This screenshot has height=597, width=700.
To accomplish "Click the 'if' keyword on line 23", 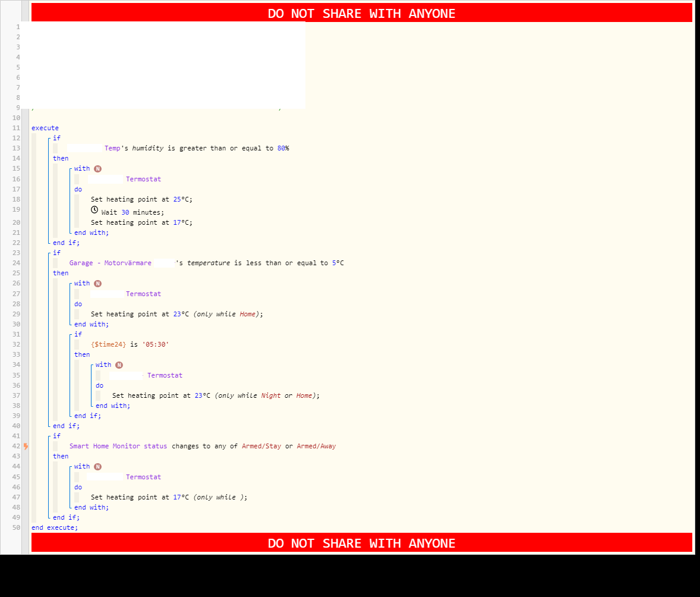I will pyautogui.click(x=56, y=253).
